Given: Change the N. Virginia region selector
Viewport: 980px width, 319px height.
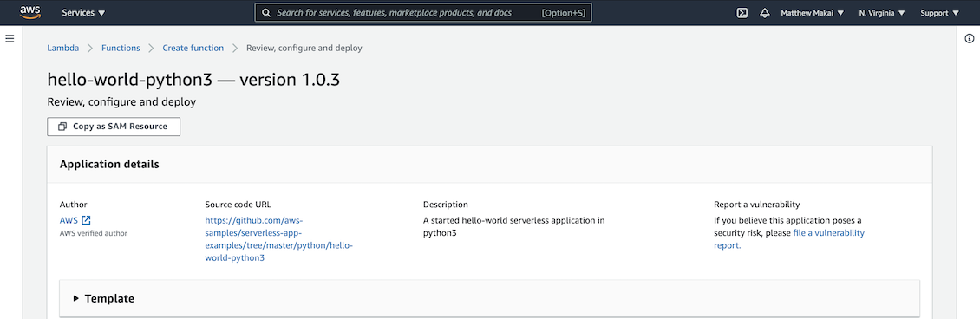Looking at the screenshot, I should [x=882, y=12].
